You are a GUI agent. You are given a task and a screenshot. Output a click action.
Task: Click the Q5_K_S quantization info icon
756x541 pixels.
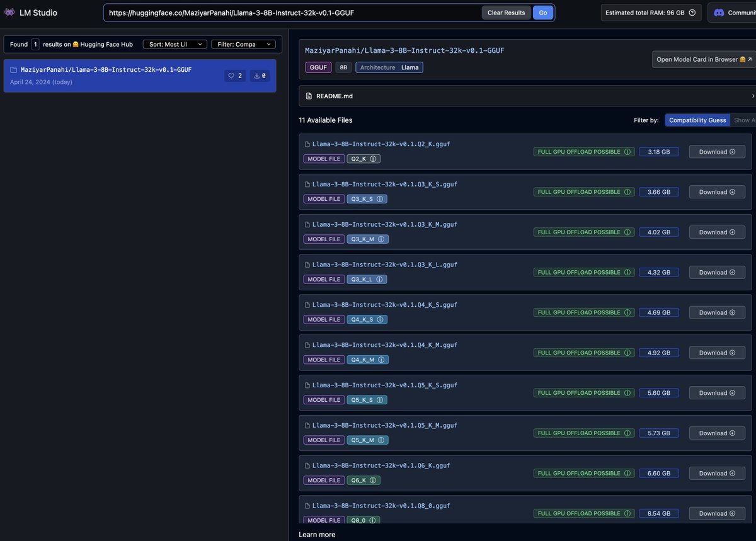click(x=380, y=400)
